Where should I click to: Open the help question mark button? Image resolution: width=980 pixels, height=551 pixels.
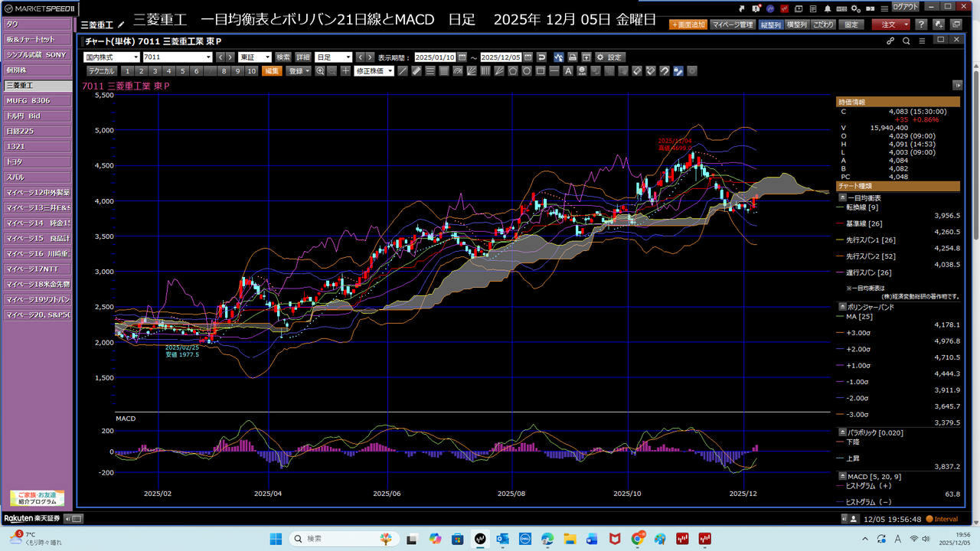(x=921, y=24)
